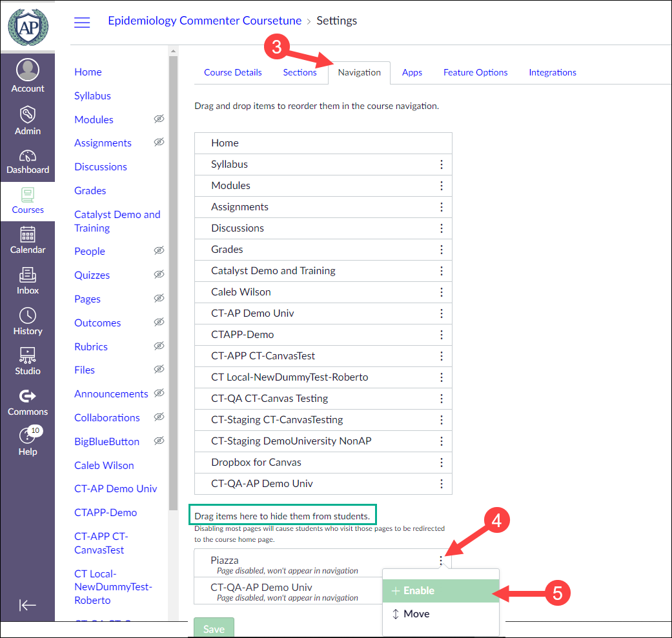Choose Enable in the Piazza menu
This screenshot has height=638, width=672.
(441, 590)
